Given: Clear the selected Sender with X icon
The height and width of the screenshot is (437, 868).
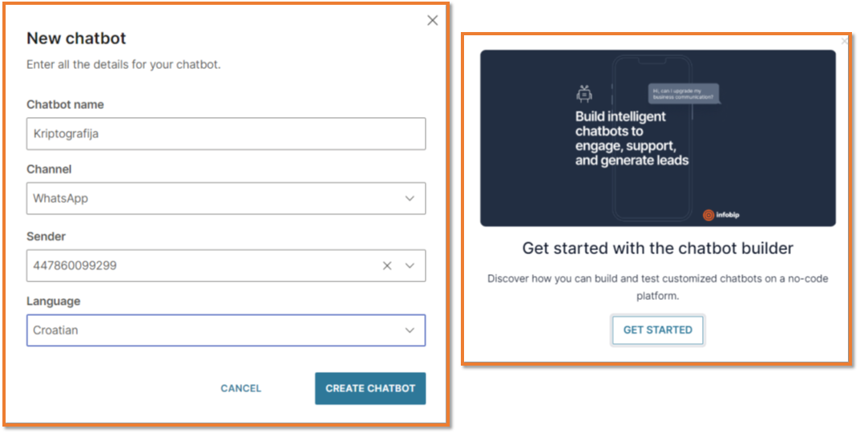Looking at the screenshot, I should tap(387, 265).
